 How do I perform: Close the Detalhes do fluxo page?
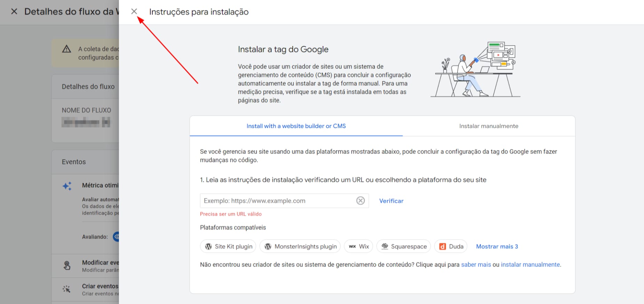tap(14, 11)
